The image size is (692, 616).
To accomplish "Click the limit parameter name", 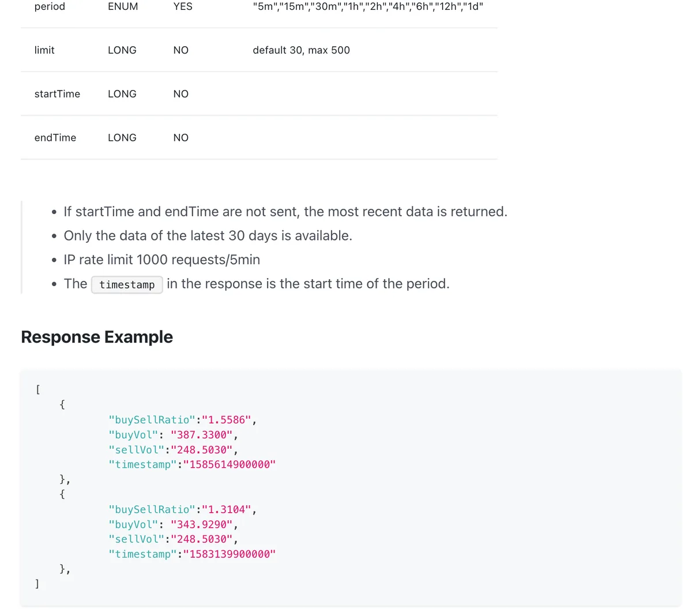I will pos(44,50).
